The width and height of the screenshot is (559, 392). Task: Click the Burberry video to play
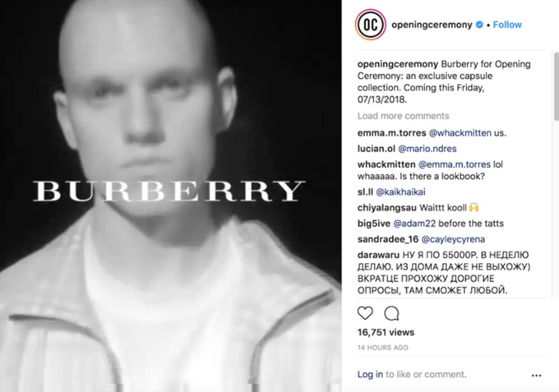(170, 196)
